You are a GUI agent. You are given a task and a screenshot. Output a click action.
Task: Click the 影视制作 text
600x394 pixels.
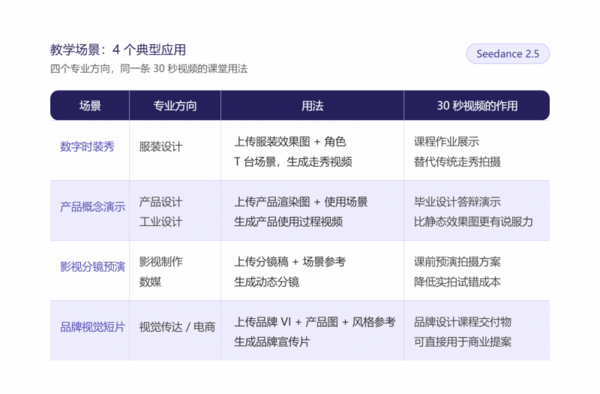[161, 262]
